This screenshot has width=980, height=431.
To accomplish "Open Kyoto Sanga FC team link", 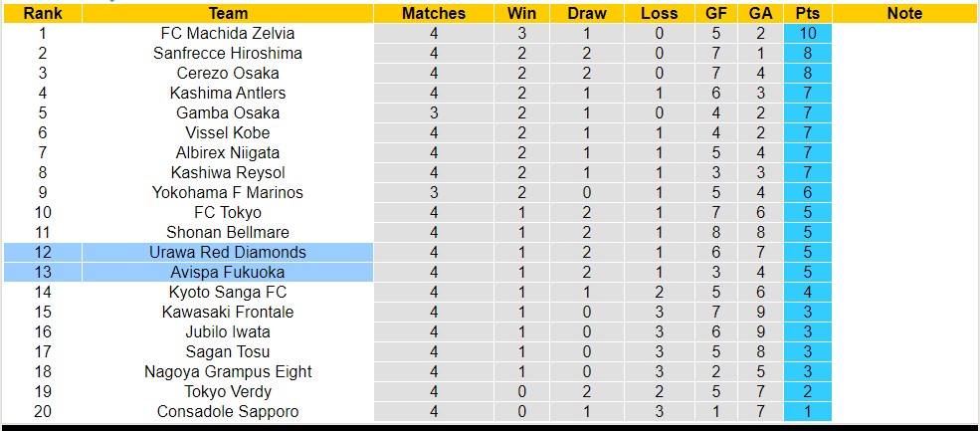I will point(228,292).
